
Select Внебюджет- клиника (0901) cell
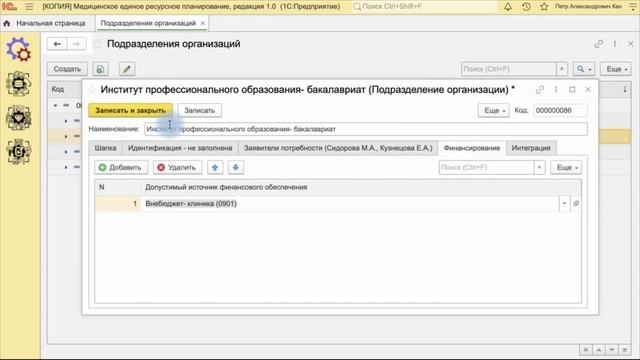[x=349, y=203]
